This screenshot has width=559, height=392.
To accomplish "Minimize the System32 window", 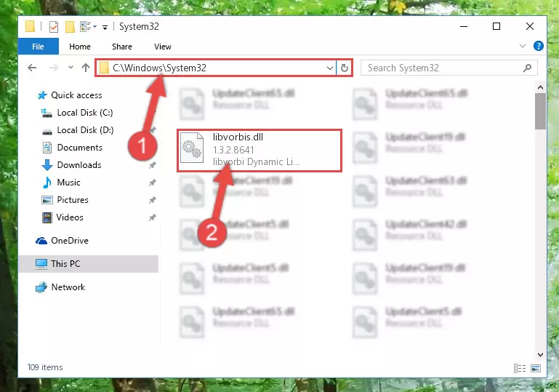I will point(464,26).
